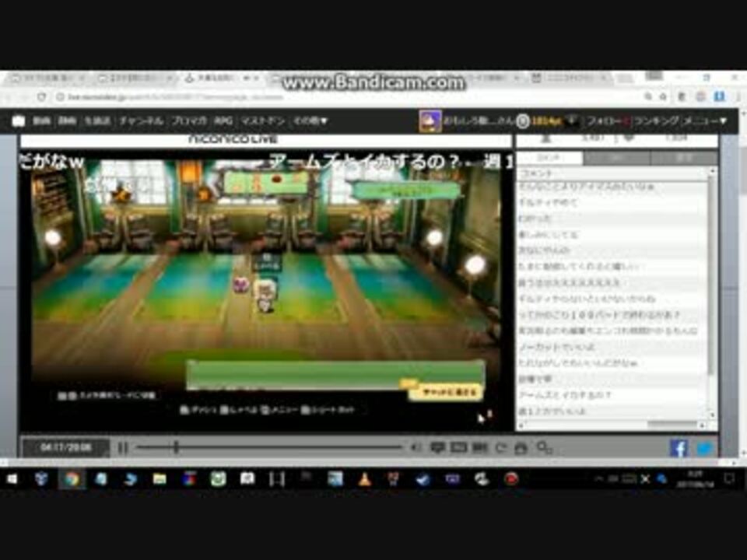Open the マストドン menu item
The width and height of the screenshot is (747, 560).
click(262, 121)
